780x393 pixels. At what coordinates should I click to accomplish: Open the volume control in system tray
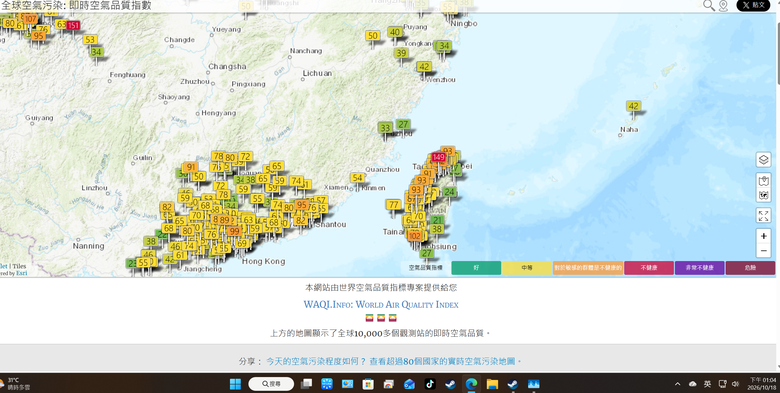736,384
